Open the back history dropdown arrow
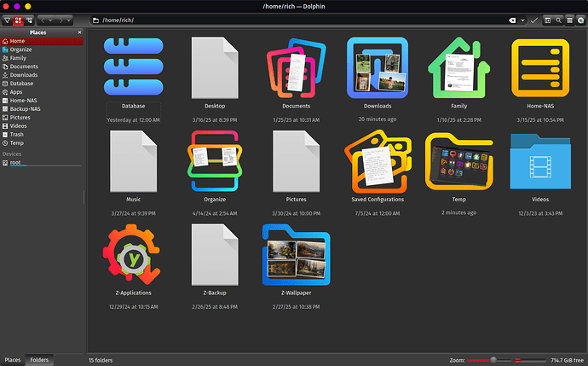The width and height of the screenshot is (588, 366). [x=50, y=20]
